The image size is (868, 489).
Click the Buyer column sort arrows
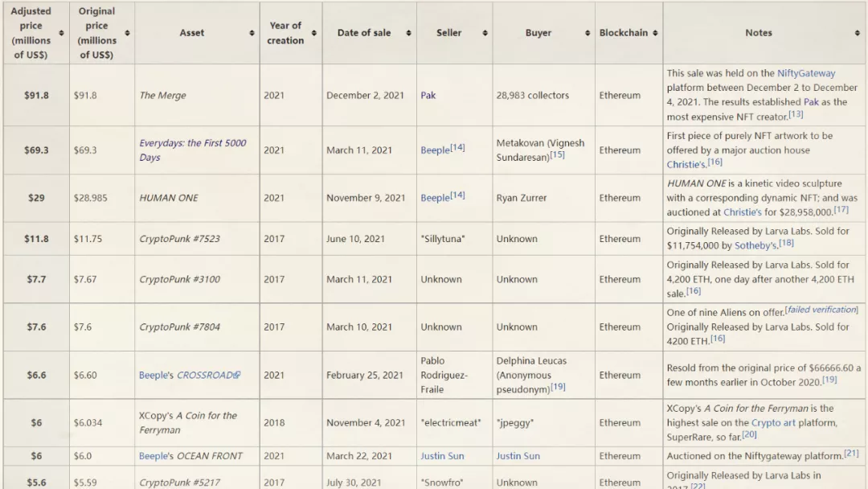(588, 33)
